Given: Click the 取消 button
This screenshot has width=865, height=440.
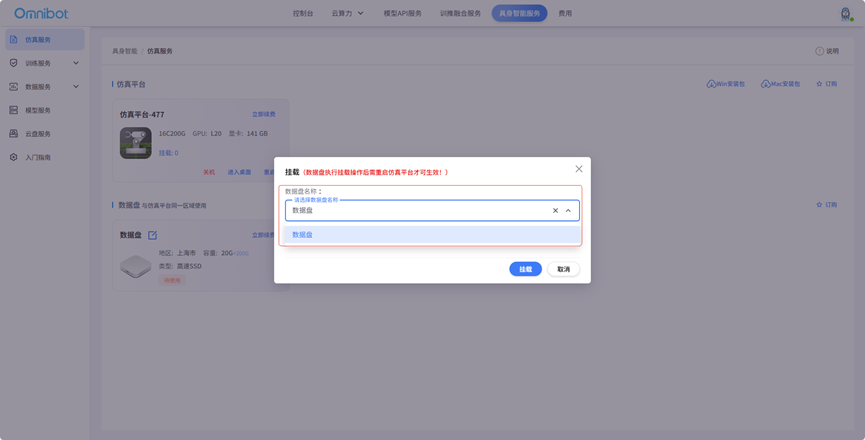Looking at the screenshot, I should [x=563, y=269].
